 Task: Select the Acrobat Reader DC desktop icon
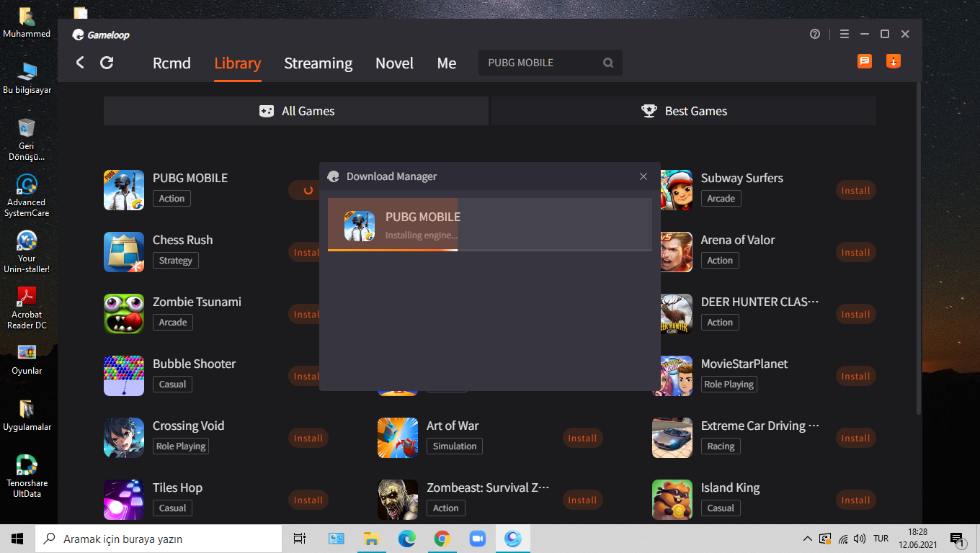pos(27,308)
